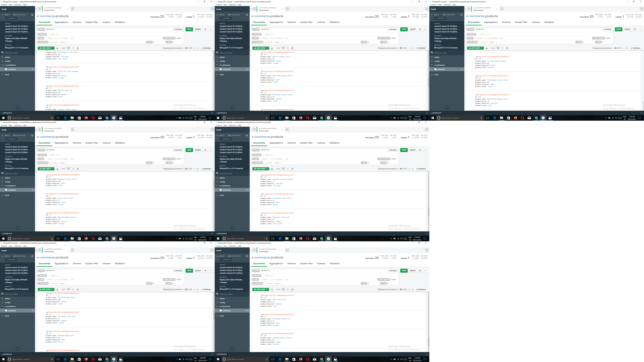Create database plus button in window listing Ergonomic Cotton Hat

232,228
